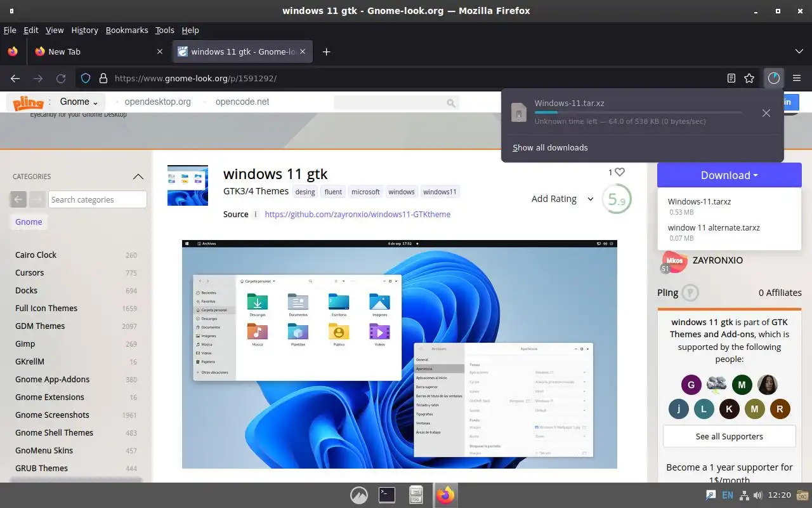Click the category back arrow button
The width and height of the screenshot is (812, 508).
[18, 199]
